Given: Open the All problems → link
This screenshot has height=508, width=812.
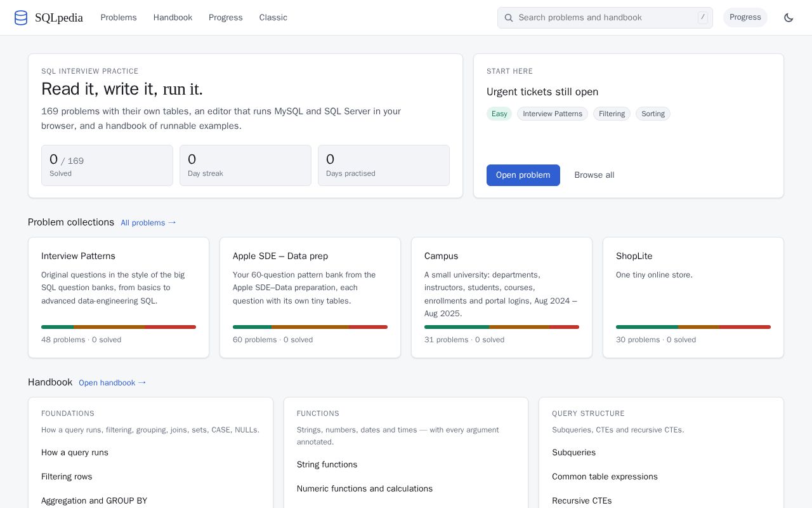Looking at the screenshot, I should (148, 223).
